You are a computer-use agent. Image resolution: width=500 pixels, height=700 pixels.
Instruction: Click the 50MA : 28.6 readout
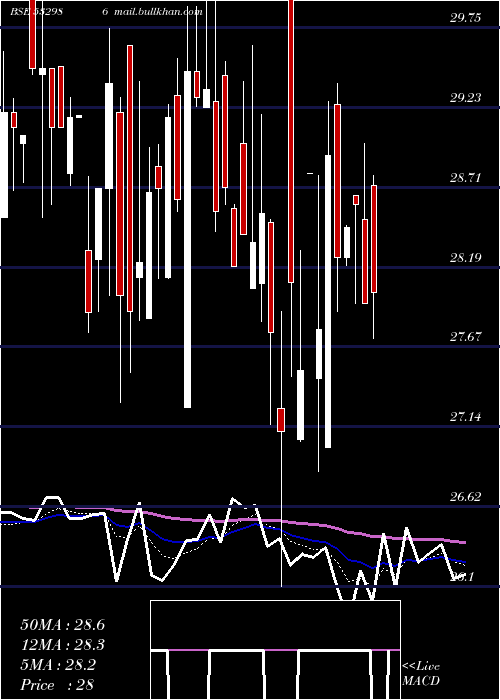(x=62, y=625)
